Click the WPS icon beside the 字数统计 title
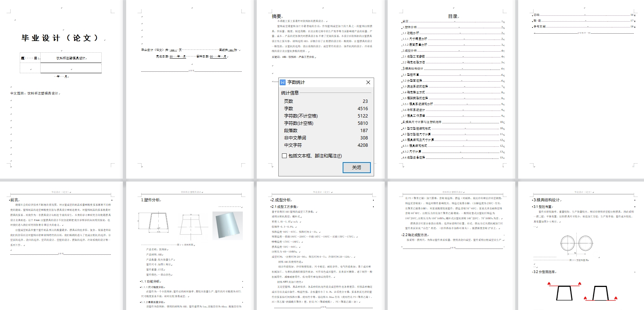Screen dimensions: 644x310 tap(282, 82)
